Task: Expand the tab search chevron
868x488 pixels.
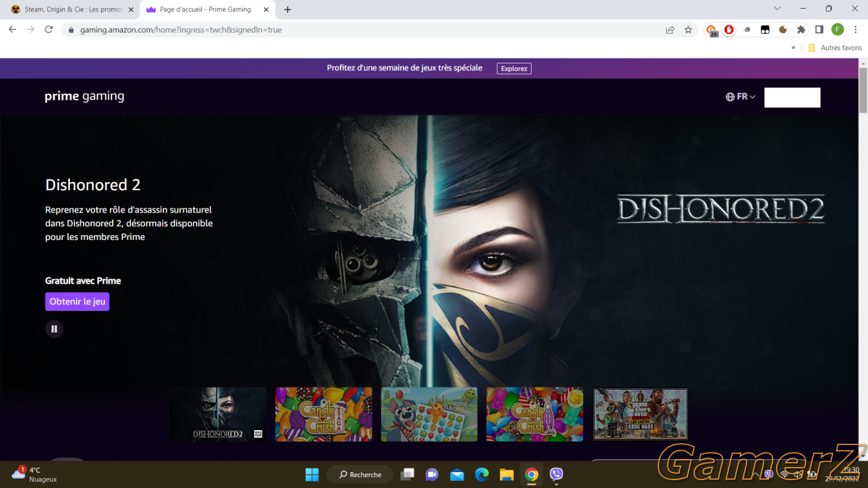Action: 777,9
